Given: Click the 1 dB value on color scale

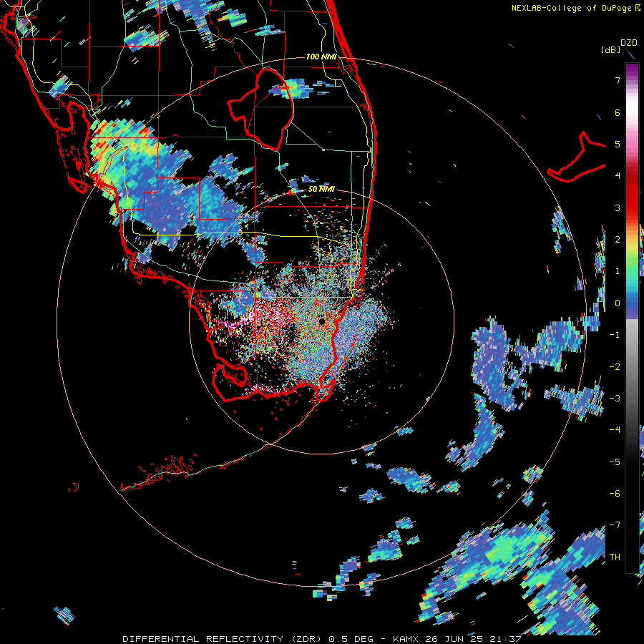Looking at the screenshot, I should tap(618, 271).
